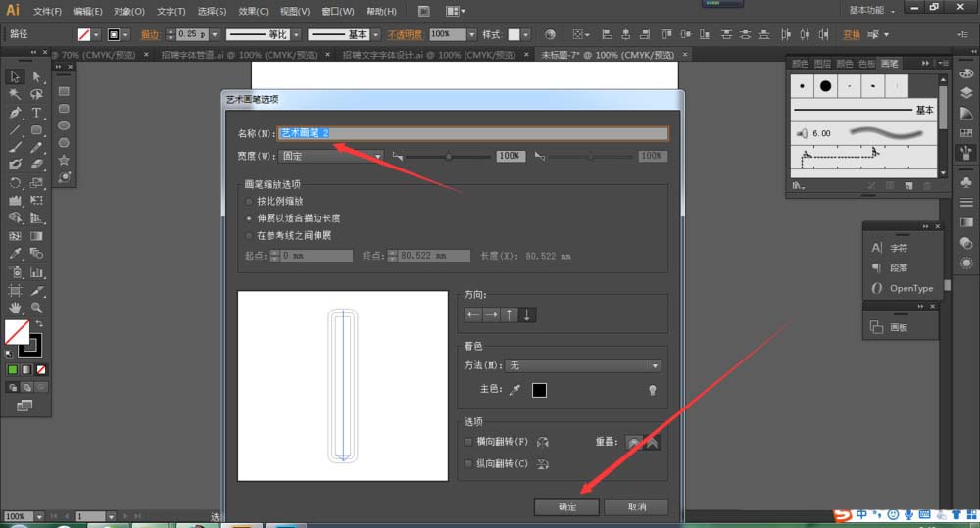Viewport: 980px width, 528px height.
Task: Click the 不透明度 opacity link
Action: coord(405,35)
